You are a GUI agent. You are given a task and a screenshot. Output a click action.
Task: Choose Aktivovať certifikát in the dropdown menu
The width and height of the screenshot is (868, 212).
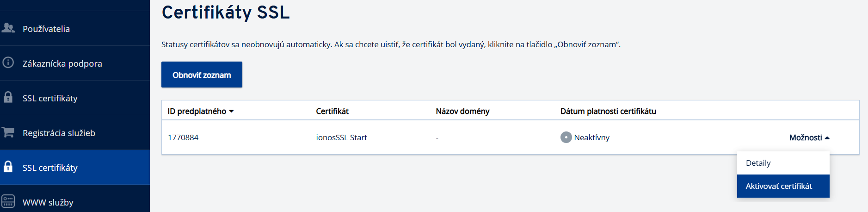(x=779, y=186)
